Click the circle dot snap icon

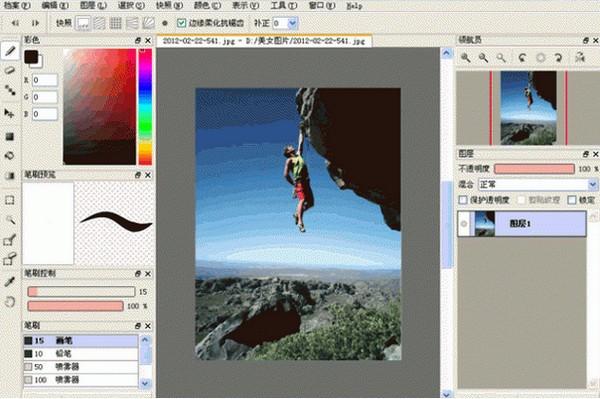[165, 23]
